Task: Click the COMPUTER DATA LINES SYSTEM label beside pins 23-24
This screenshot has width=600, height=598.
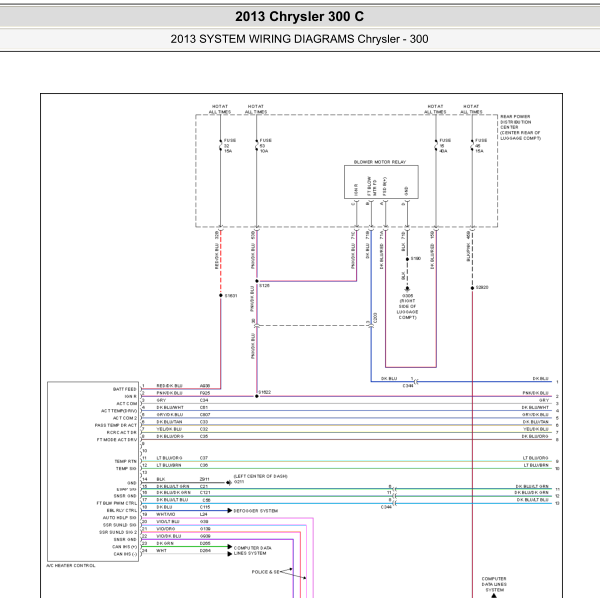Action: (x=253, y=551)
